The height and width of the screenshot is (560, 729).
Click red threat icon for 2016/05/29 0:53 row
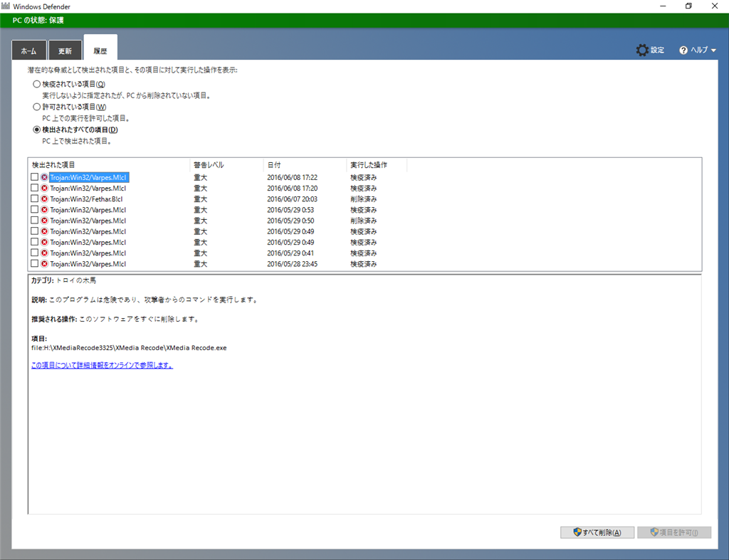pyautogui.click(x=44, y=210)
